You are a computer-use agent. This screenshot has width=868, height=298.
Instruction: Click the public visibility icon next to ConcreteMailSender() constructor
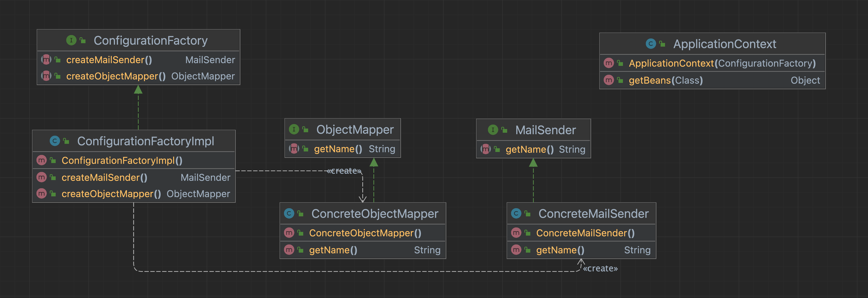(528, 233)
